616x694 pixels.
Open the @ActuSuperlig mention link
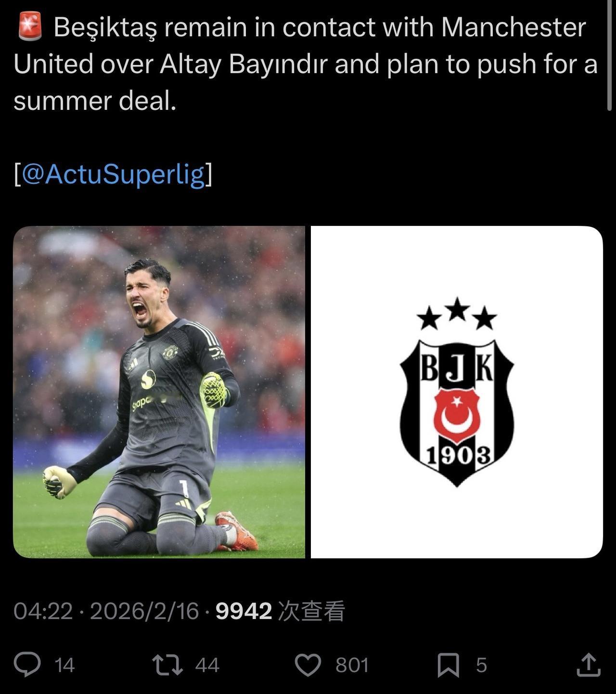[x=113, y=173]
